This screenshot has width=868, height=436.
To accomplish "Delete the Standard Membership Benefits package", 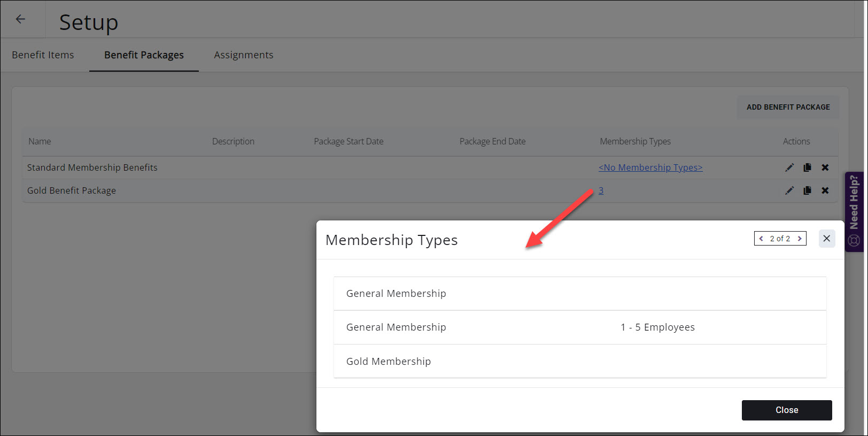I will [x=825, y=167].
